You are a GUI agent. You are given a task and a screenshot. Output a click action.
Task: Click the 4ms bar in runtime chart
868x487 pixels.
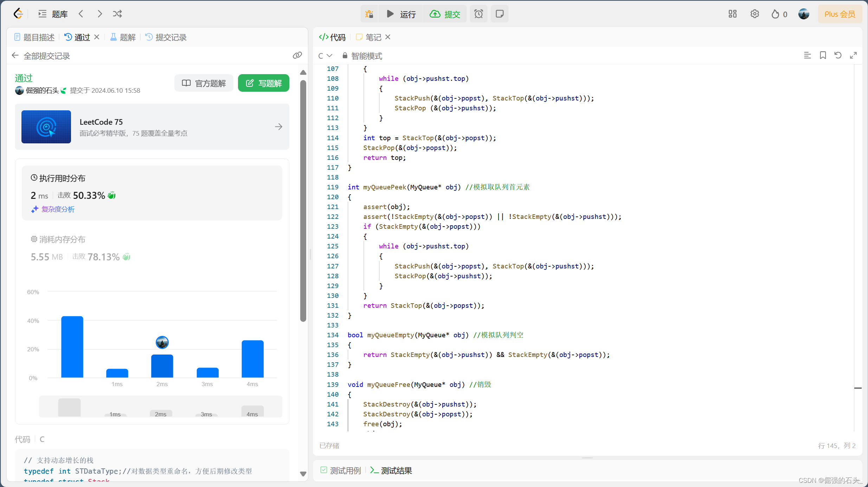click(x=252, y=359)
